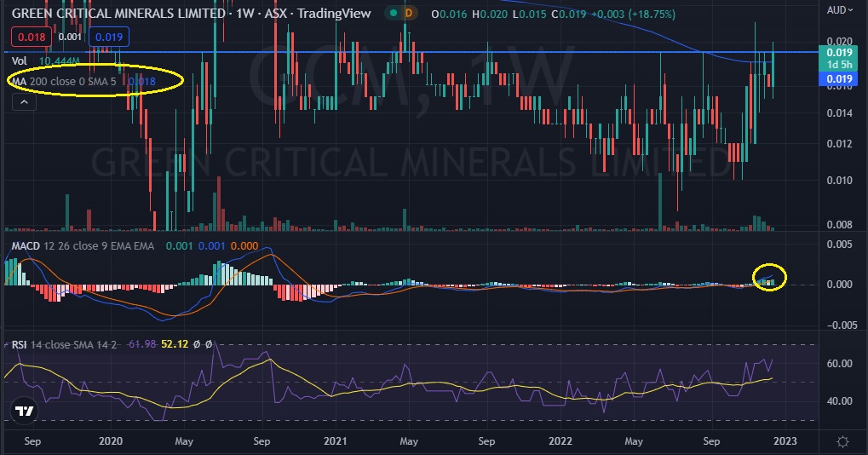Click the orange MACD signal value 0.000

(244, 245)
